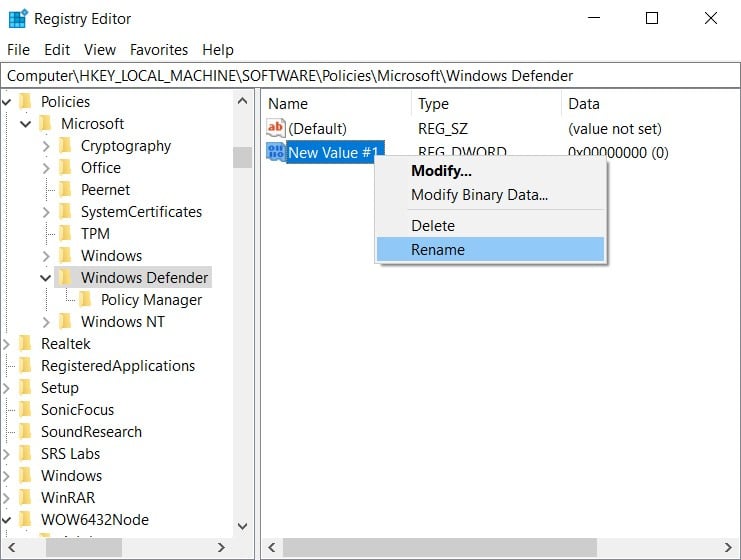The height and width of the screenshot is (560, 741).
Task: Collapse the Windows Defender key
Action: (x=45, y=278)
